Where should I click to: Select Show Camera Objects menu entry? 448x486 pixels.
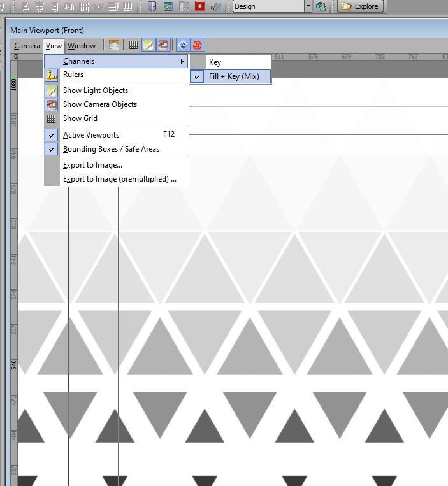[x=116, y=104]
